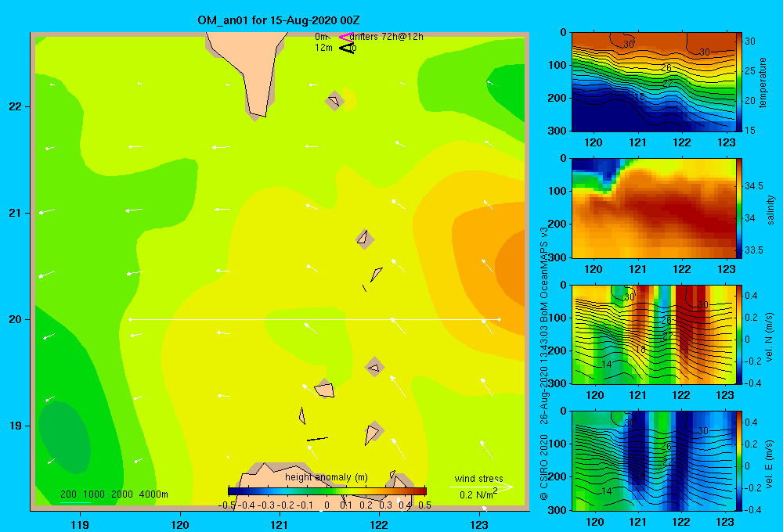Click the 'drifters 72h@12h' legend text
Image resolution: width=783 pixels, height=532 pixels.
[x=387, y=37]
